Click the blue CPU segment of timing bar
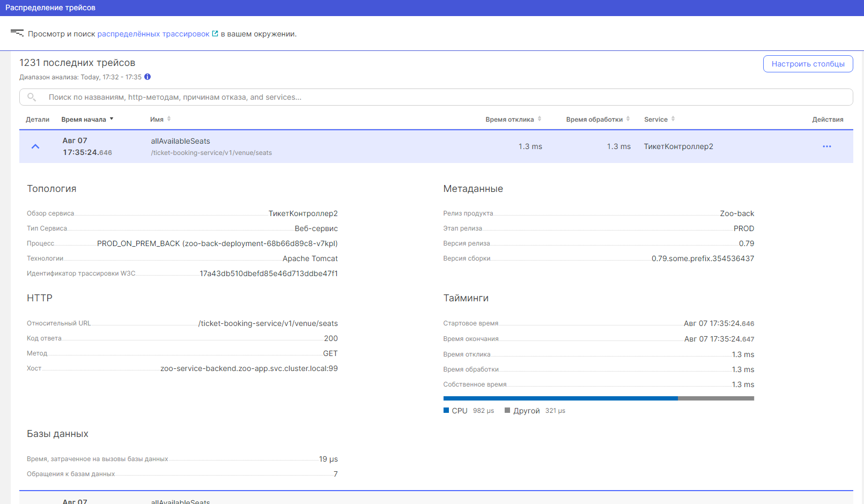The image size is (864, 504). (560, 398)
